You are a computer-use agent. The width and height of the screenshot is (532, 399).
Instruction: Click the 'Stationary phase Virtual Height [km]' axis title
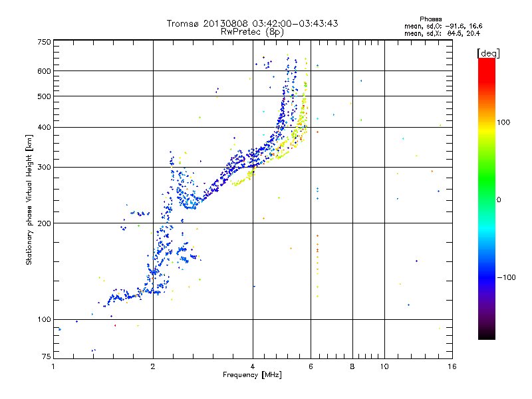pos(29,199)
